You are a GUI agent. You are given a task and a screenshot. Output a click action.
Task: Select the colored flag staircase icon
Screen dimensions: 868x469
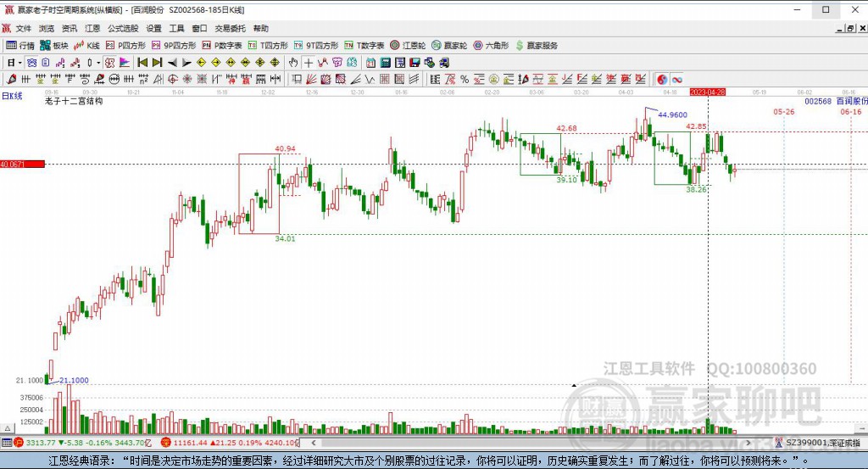(125, 63)
